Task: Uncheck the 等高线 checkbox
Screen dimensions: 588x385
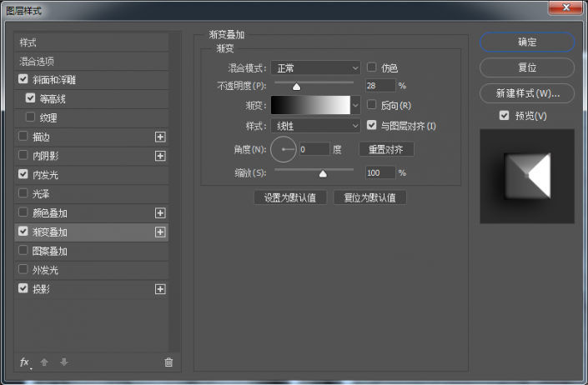Action: pyautogui.click(x=30, y=98)
